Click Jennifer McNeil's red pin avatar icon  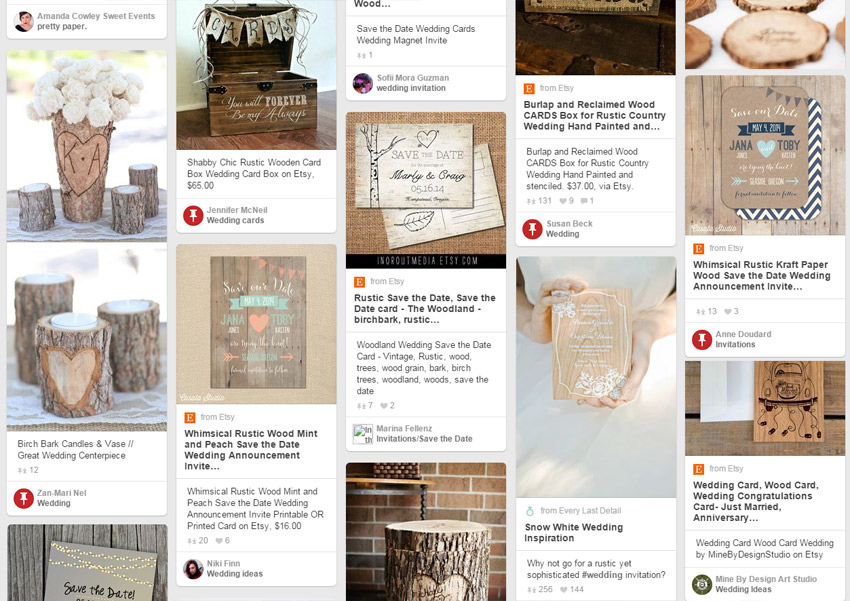tap(193, 215)
